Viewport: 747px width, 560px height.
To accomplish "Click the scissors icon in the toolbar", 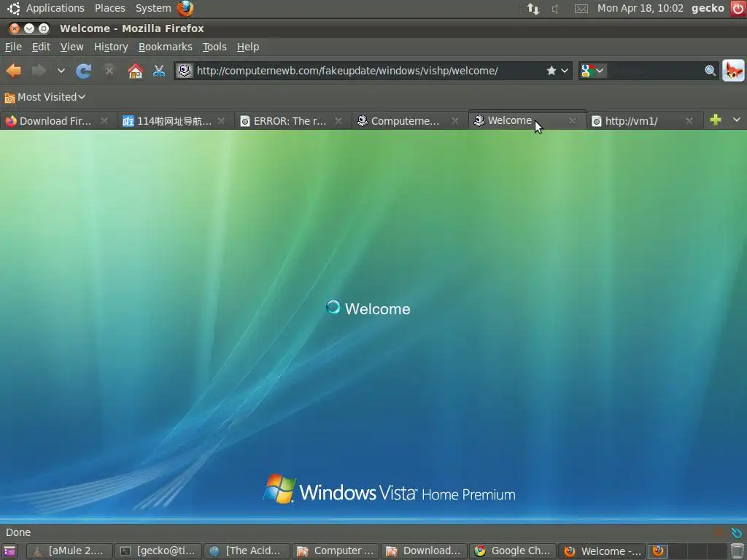I will pos(158,71).
